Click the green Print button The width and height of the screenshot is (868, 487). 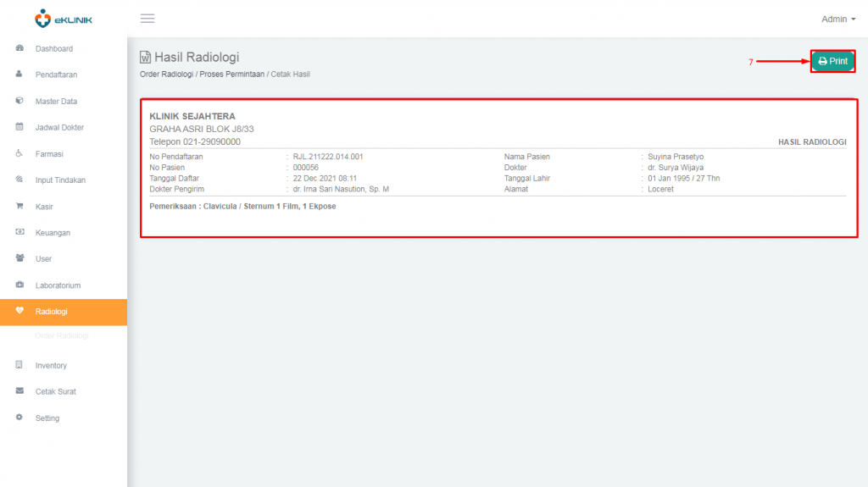coord(832,61)
